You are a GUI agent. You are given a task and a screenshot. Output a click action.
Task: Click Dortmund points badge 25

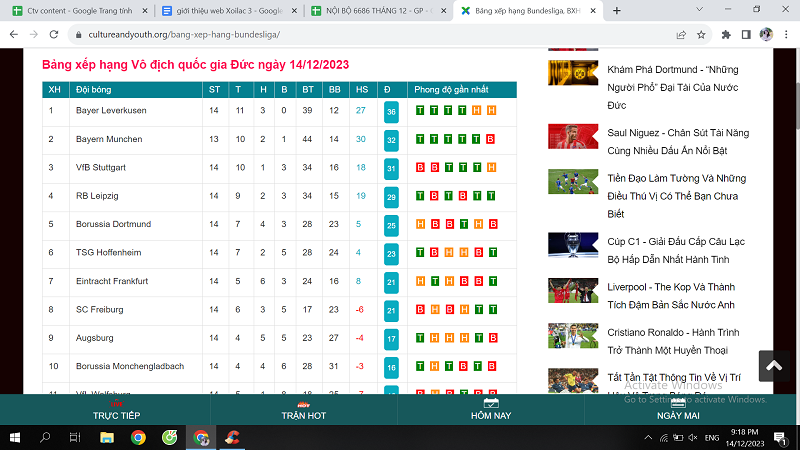(391, 226)
